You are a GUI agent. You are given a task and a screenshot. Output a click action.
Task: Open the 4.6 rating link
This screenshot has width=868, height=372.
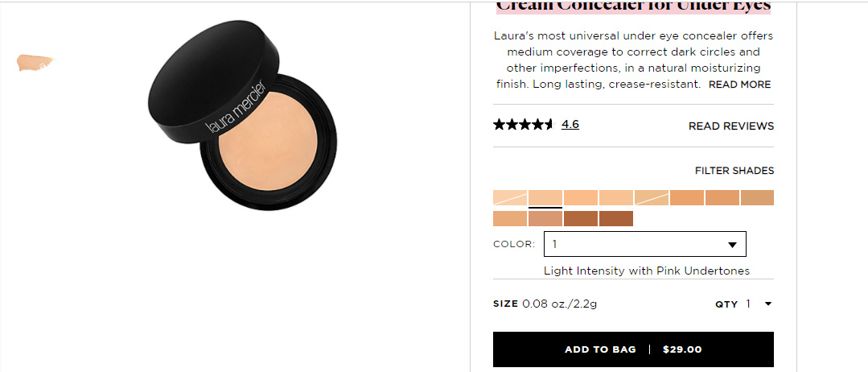[570, 124]
